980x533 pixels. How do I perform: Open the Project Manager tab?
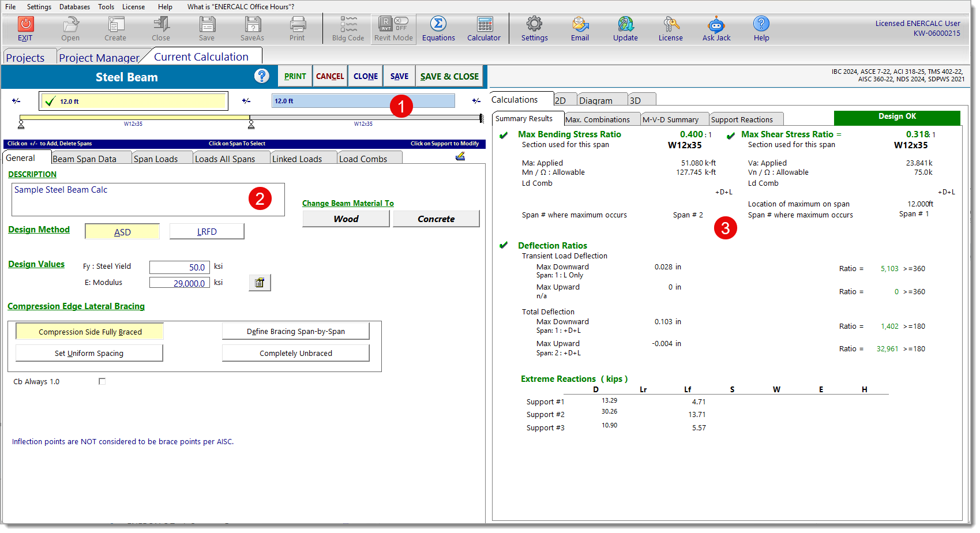click(x=99, y=58)
